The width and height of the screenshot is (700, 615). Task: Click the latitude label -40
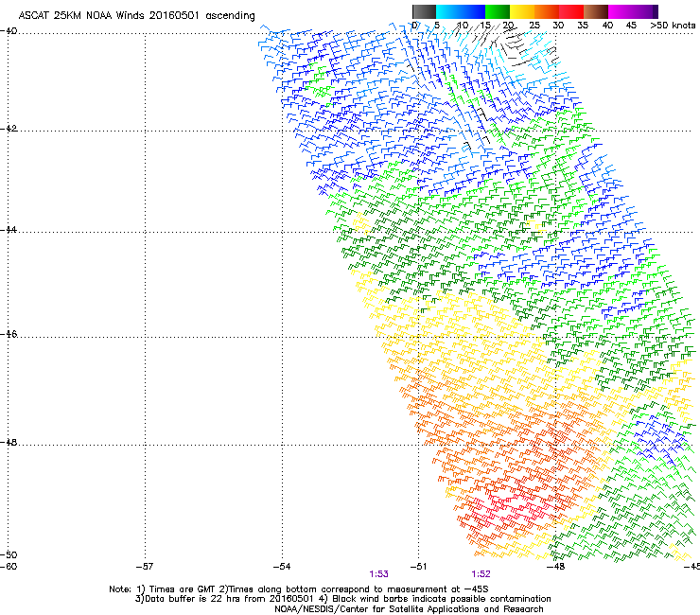(x=9, y=31)
